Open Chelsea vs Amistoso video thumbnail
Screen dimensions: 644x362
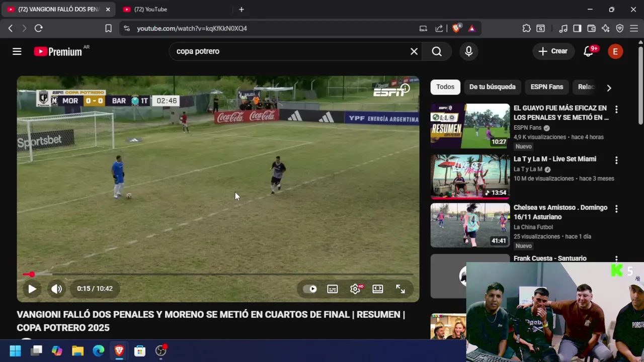pyautogui.click(x=470, y=225)
